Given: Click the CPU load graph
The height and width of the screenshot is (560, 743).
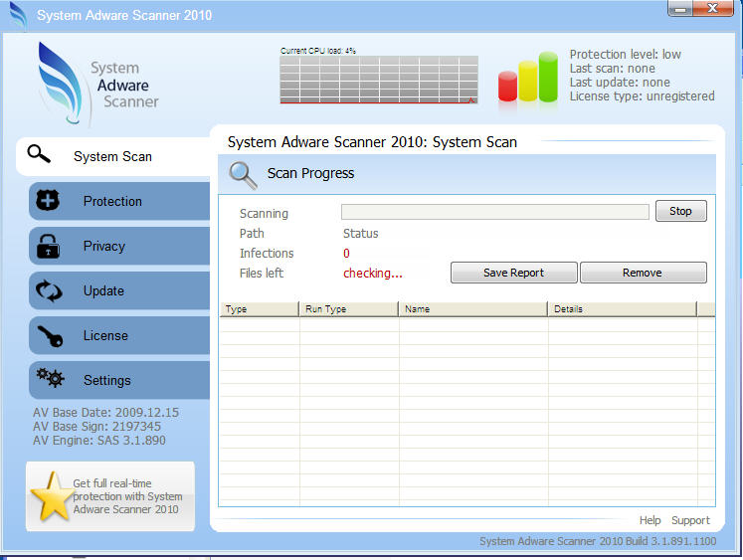Looking at the screenshot, I should 379,80.
